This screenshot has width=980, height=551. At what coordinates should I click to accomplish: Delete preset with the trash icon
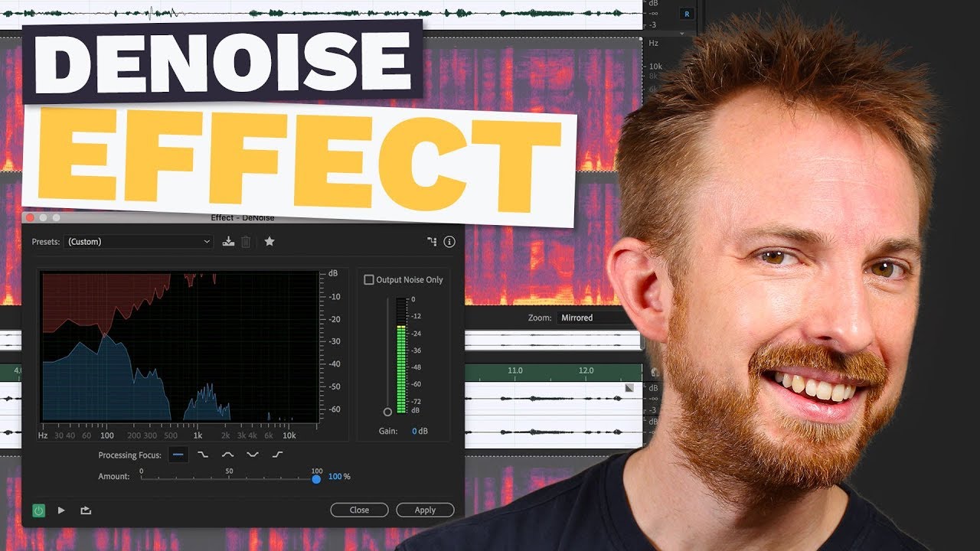246,242
